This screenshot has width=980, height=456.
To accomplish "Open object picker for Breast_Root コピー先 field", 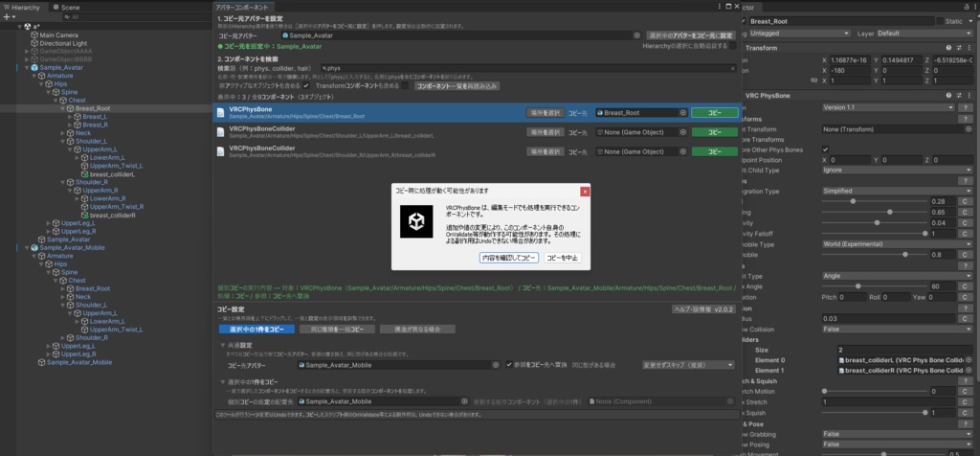I will click(683, 113).
